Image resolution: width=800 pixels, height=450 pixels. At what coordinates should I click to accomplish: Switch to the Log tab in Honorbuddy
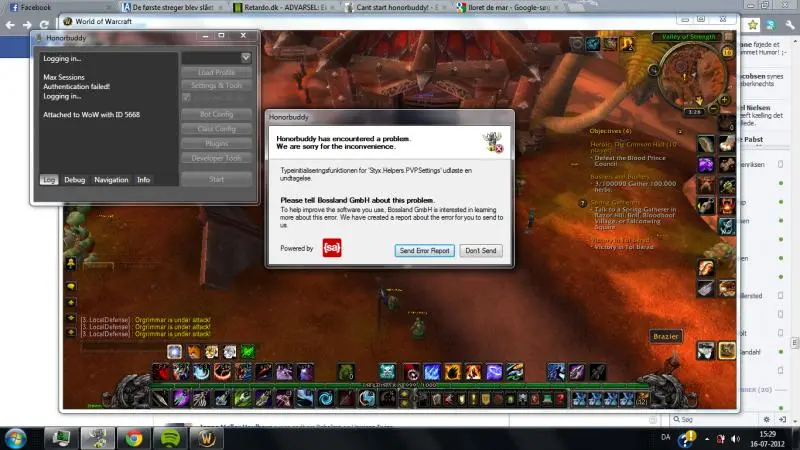(49, 180)
